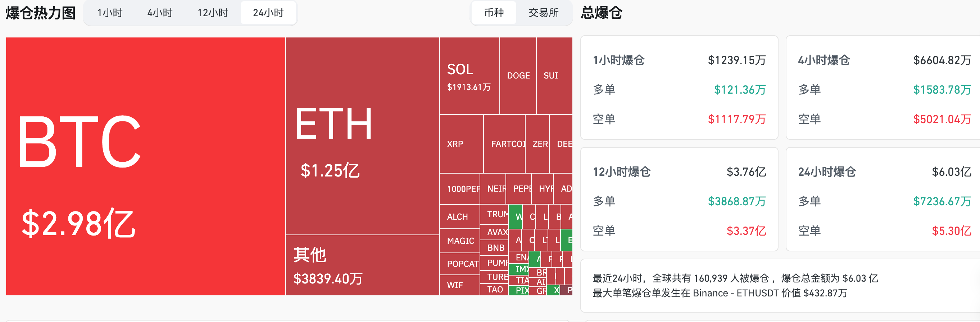Click the 4小时爆仓 card title
980x322 pixels.
click(824, 60)
